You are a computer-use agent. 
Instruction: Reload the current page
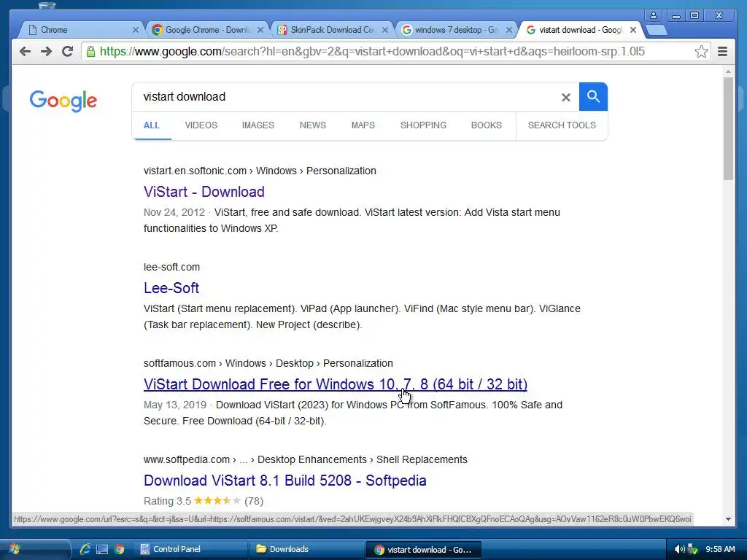point(67,52)
